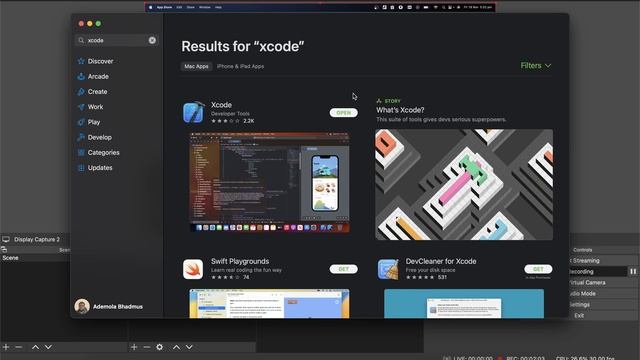The image size is (640, 360).
Task: Click the Developer Tools category text
Action: (230, 114)
